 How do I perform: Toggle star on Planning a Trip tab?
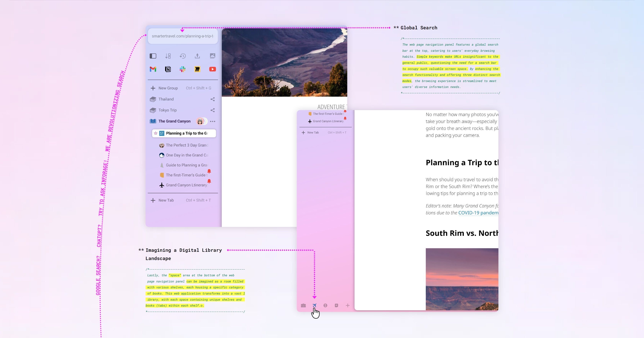point(156,133)
